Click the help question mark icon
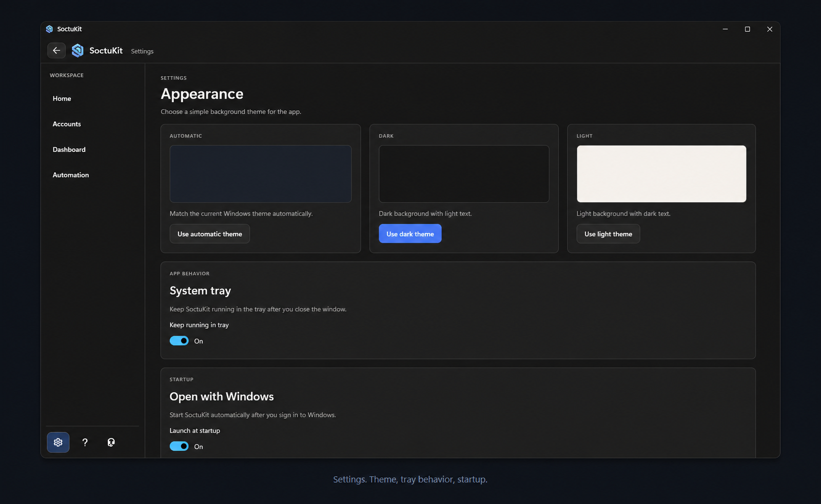 click(x=85, y=442)
